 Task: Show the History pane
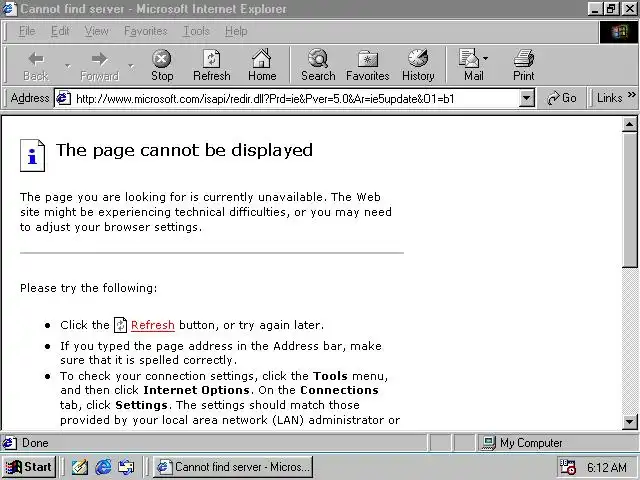(x=418, y=65)
